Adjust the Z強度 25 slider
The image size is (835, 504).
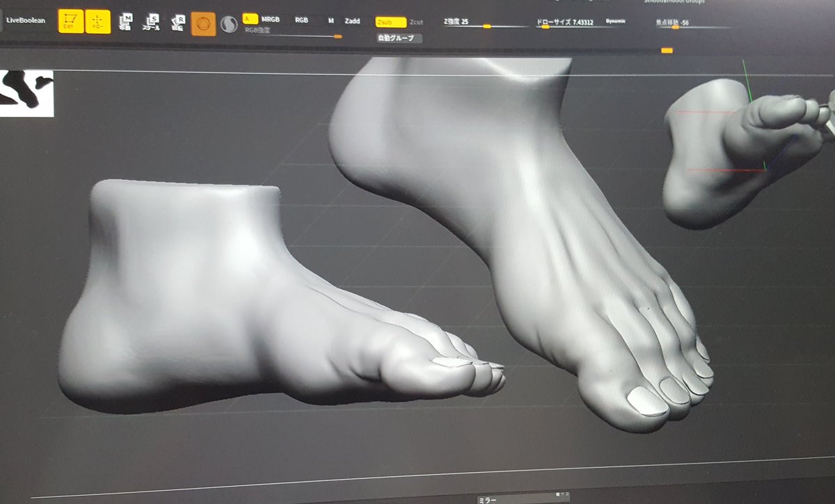coord(486,23)
